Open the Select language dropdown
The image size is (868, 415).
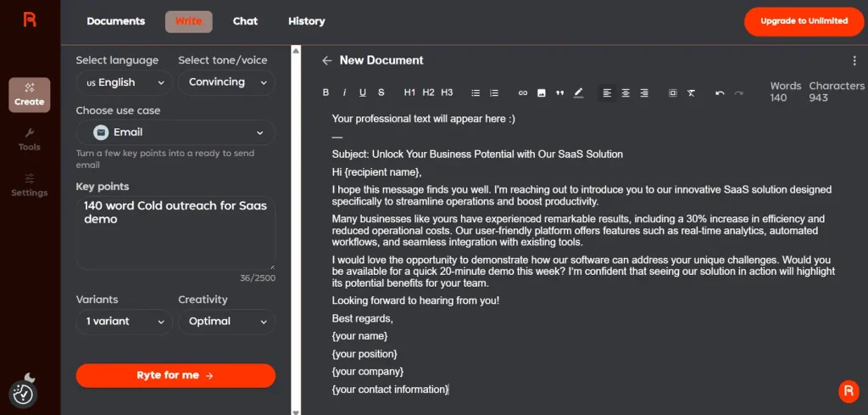click(x=124, y=82)
